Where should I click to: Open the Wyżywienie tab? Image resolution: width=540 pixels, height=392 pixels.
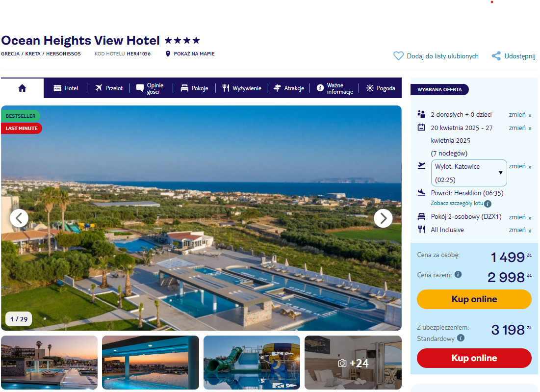pos(242,88)
